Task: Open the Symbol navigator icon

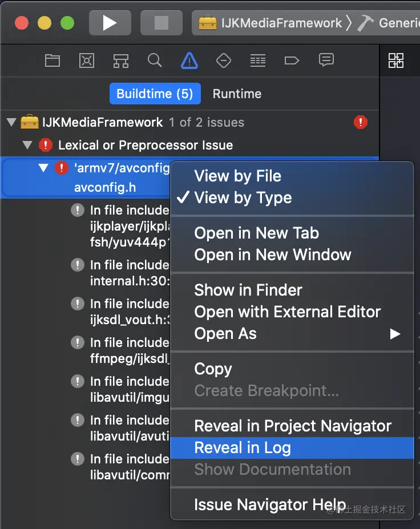Action: point(121,60)
